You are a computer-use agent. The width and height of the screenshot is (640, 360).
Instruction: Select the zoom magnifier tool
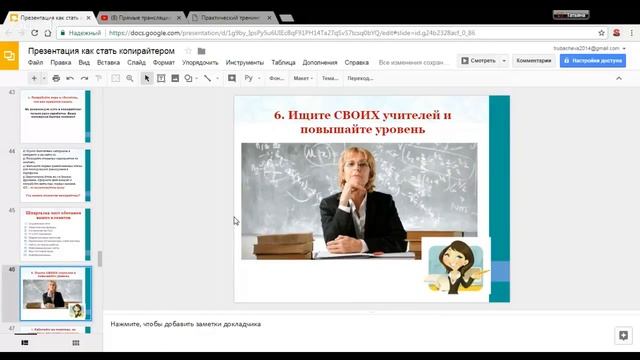[130, 78]
